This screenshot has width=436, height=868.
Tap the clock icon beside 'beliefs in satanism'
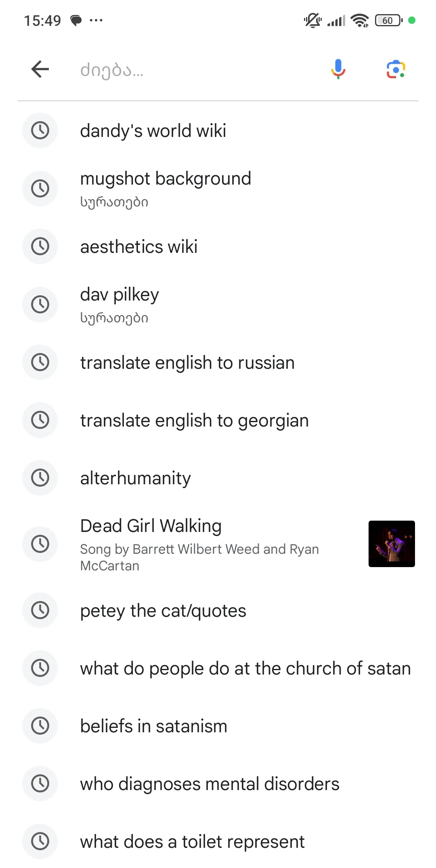pyautogui.click(x=40, y=726)
